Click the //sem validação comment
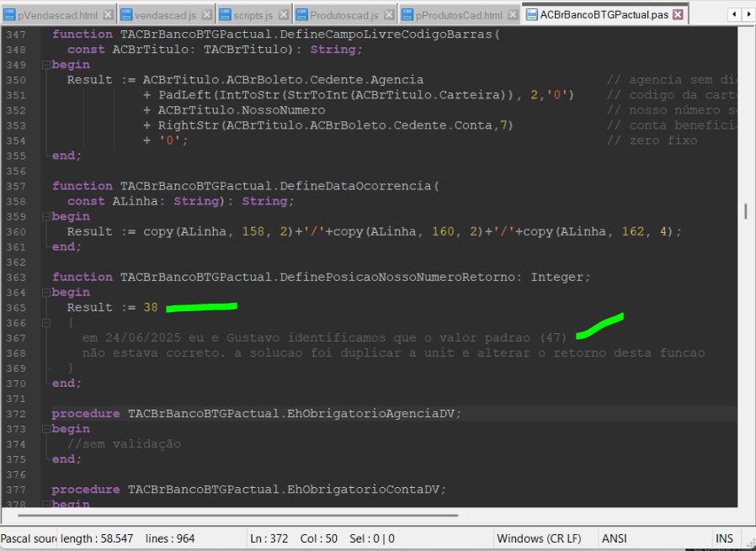The image size is (756, 551). tap(124, 444)
